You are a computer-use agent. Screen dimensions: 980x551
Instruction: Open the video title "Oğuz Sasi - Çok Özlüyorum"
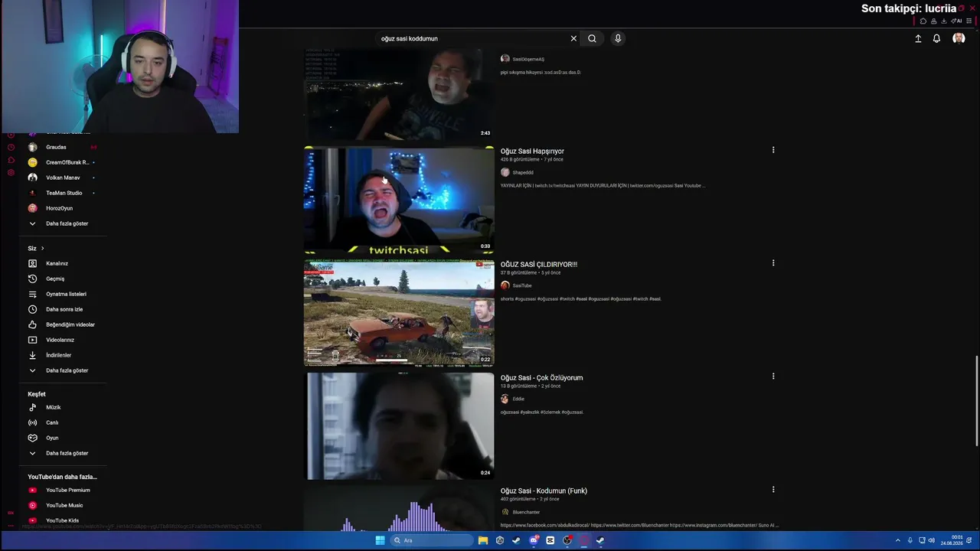point(541,378)
